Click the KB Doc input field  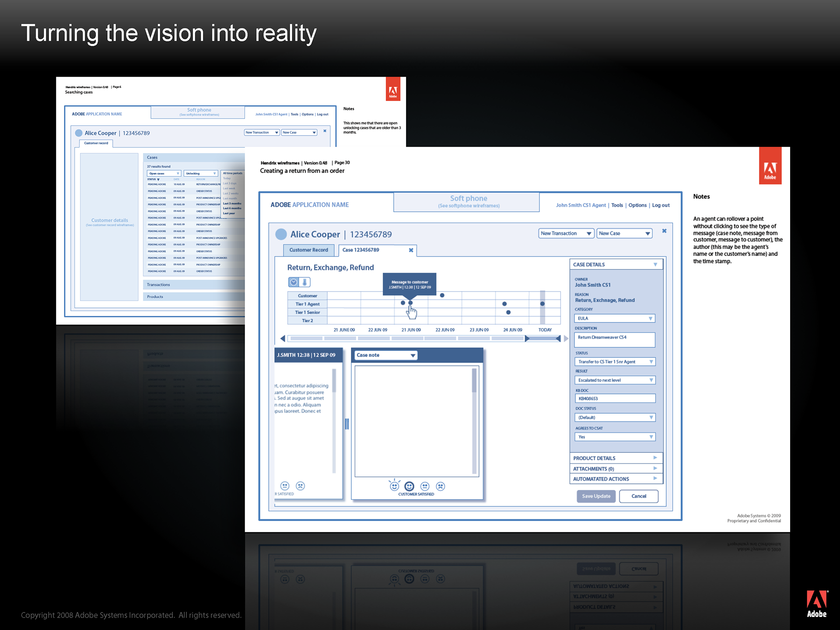[614, 398]
